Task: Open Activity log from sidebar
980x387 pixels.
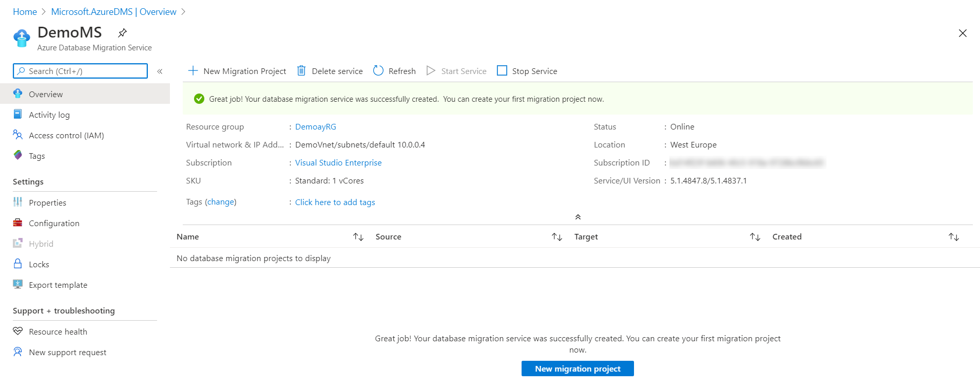Action: tap(49, 115)
